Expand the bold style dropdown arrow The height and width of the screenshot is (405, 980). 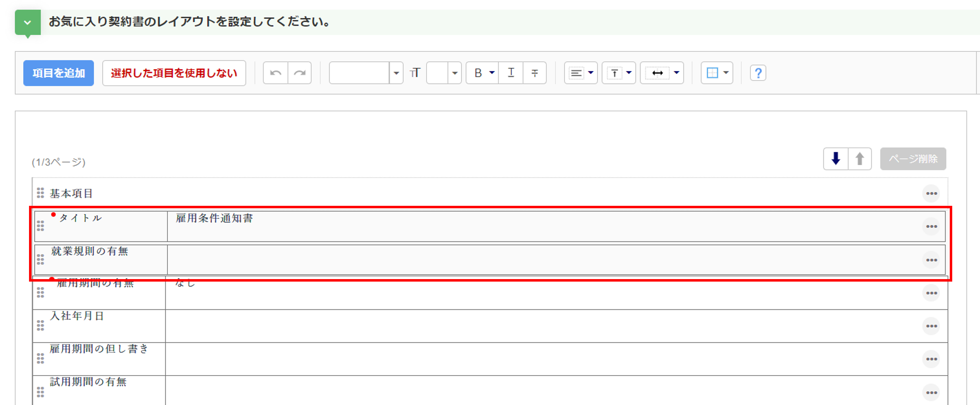coord(492,73)
